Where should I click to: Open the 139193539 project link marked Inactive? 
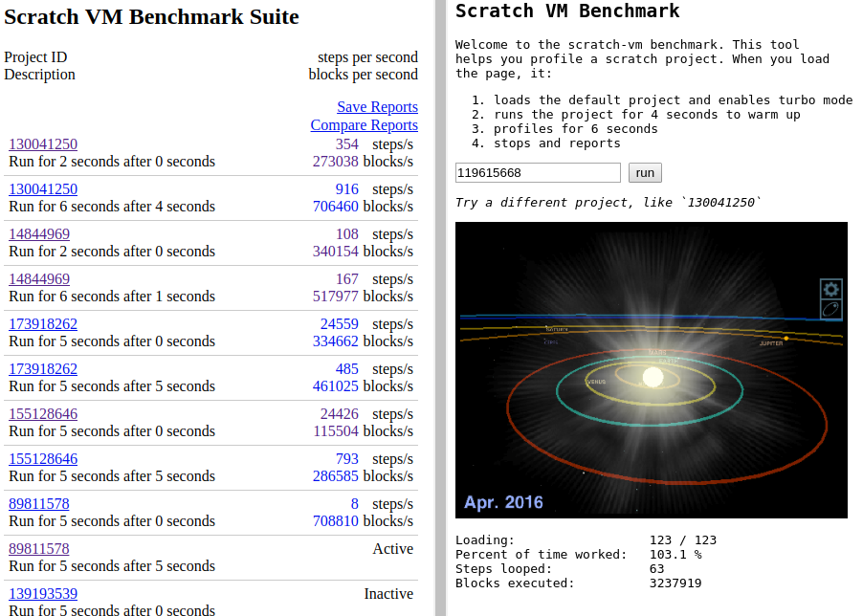click(43, 594)
